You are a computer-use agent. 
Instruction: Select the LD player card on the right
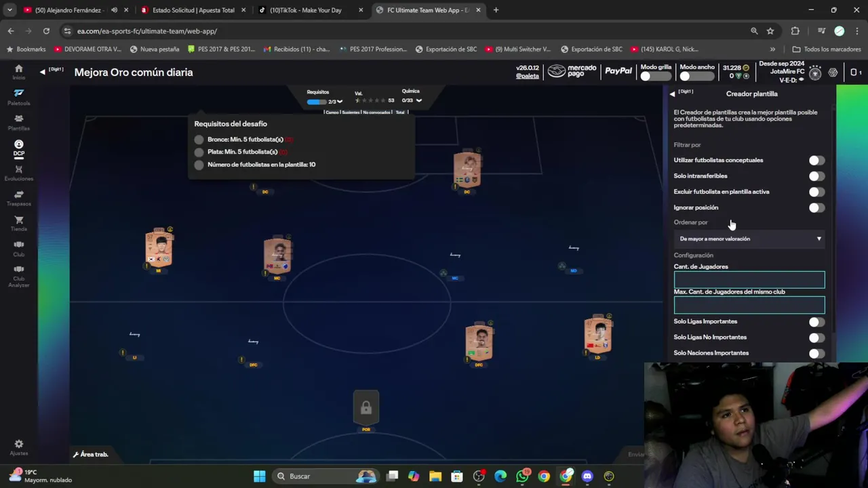click(x=598, y=333)
